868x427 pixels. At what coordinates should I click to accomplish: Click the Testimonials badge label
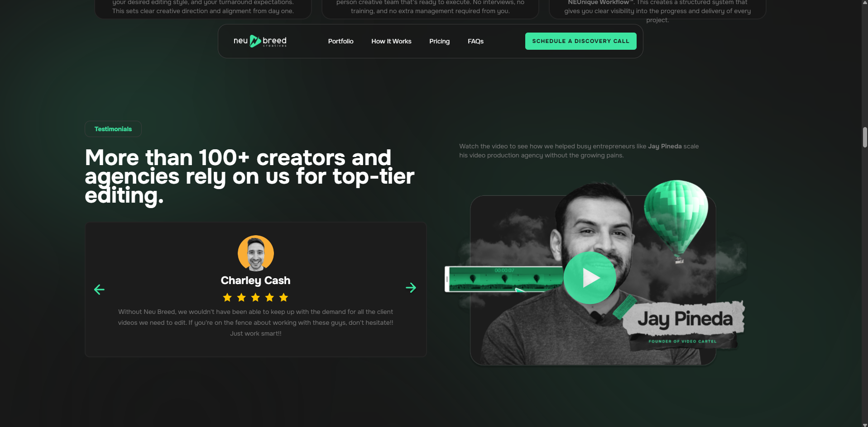(113, 129)
